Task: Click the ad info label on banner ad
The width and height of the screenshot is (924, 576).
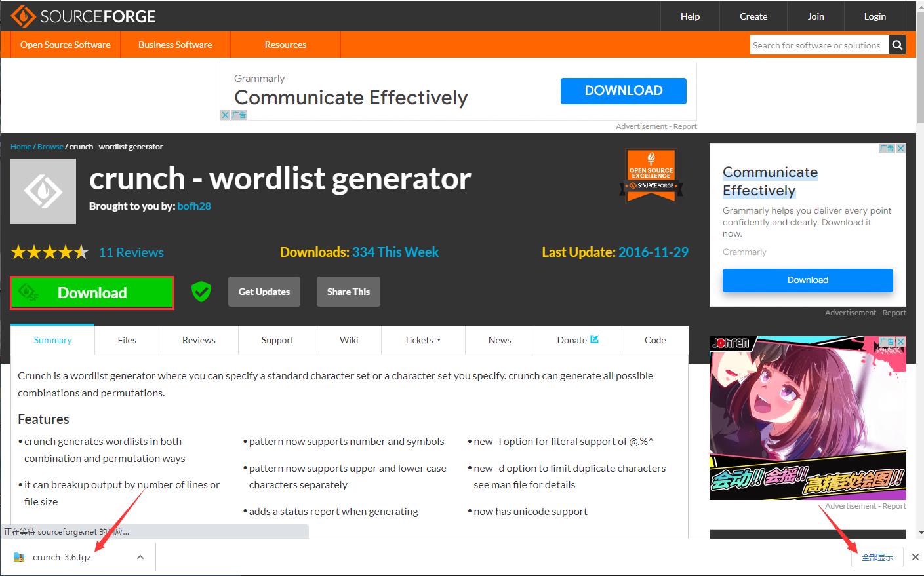Action: [x=239, y=115]
